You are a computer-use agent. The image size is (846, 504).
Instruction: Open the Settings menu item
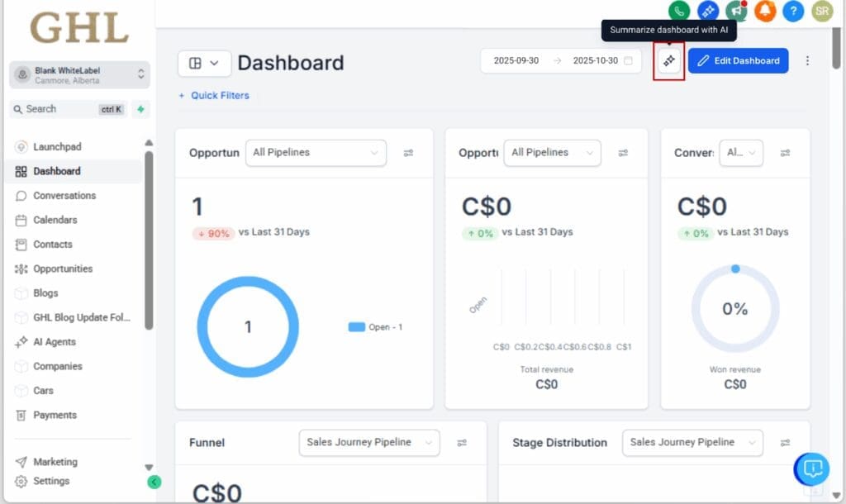[x=52, y=481]
